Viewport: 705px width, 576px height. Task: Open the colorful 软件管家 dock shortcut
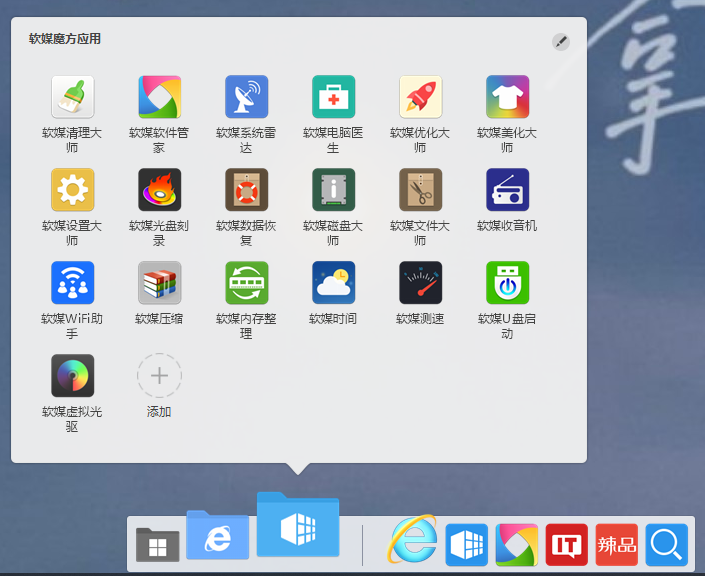pos(517,545)
